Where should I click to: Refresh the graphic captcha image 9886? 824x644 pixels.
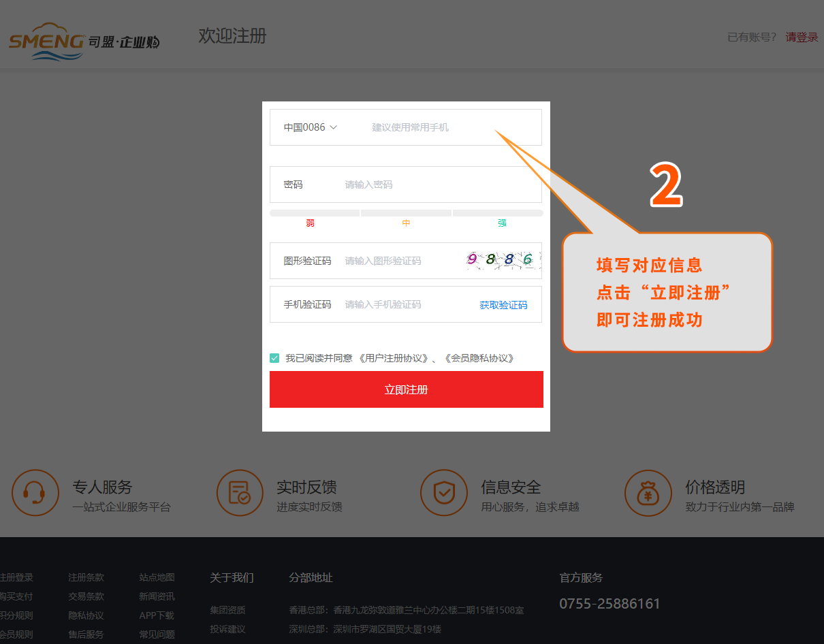(503, 260)
